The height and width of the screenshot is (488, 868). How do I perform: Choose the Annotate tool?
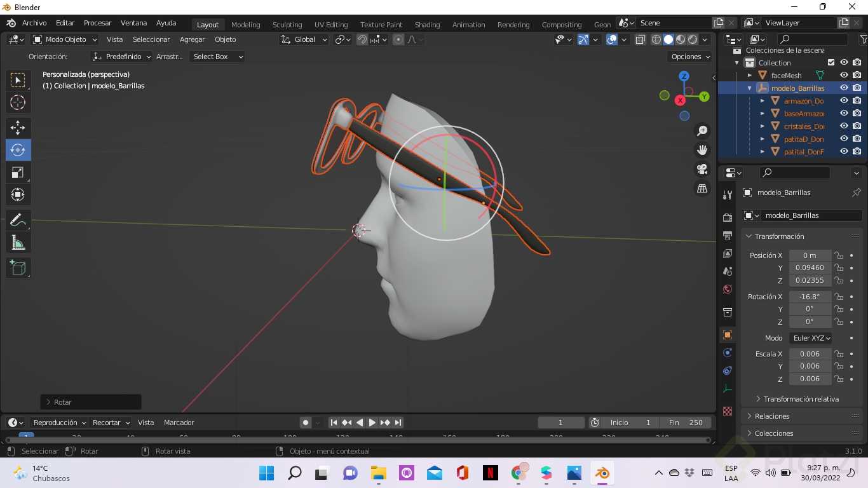click(x=18, y=220)
